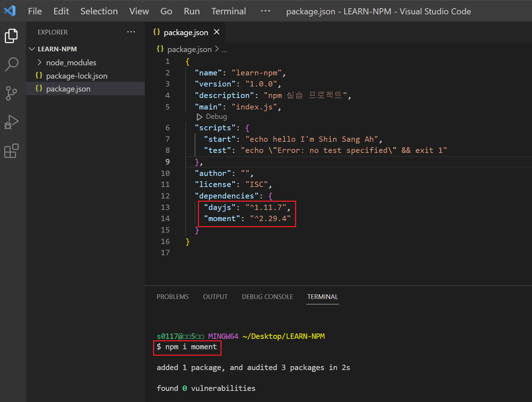Click line number 9 in the gutter
The height and width of the screenshot is (402, 532).
pyautogui.click(x=167, y=162)
